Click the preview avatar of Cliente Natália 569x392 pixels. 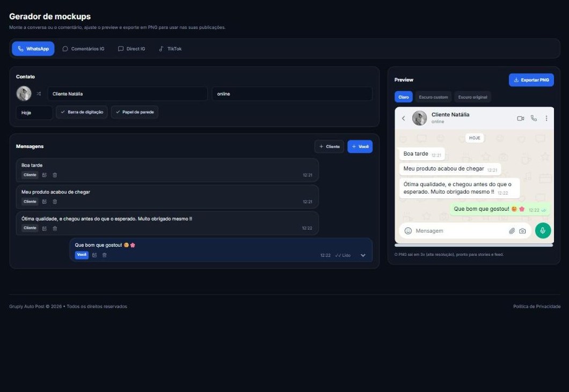click(x=419, y=118)
